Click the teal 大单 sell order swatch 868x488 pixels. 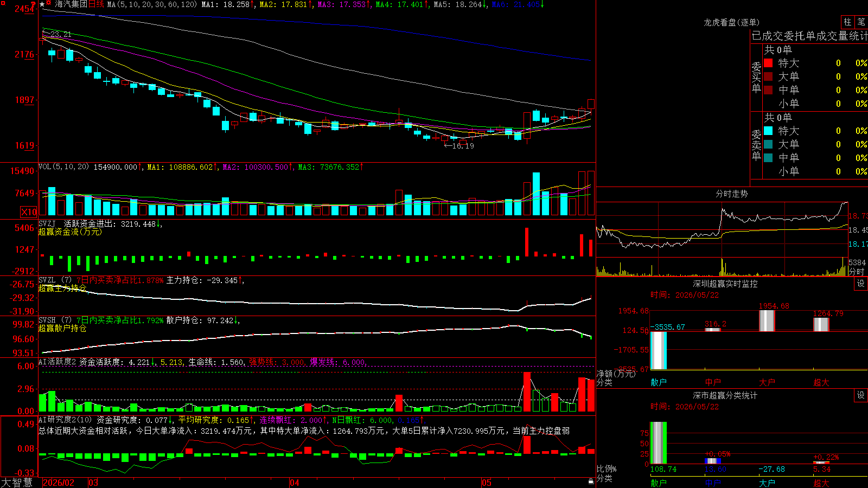coord(768,144)
